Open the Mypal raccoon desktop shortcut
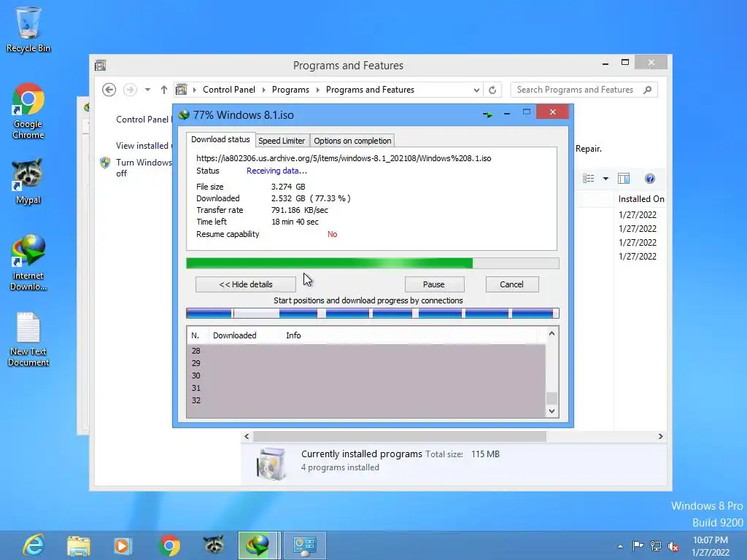Image resolution: width=747 pixels, height=560 pixels. (x=28, y=182)
